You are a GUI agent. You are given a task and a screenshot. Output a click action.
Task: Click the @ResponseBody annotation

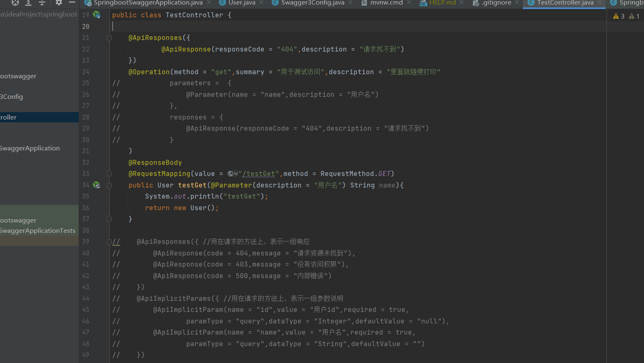tap(155, 162)
